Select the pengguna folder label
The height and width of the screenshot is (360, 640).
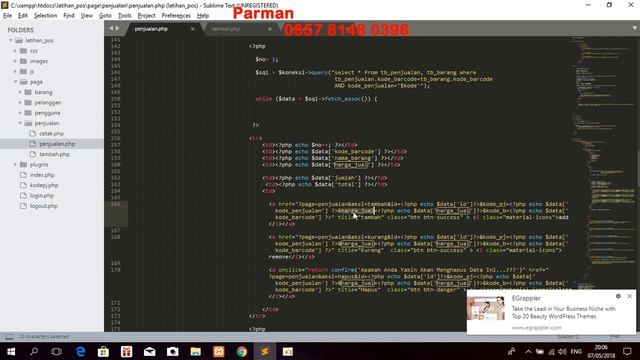(47, 113)
